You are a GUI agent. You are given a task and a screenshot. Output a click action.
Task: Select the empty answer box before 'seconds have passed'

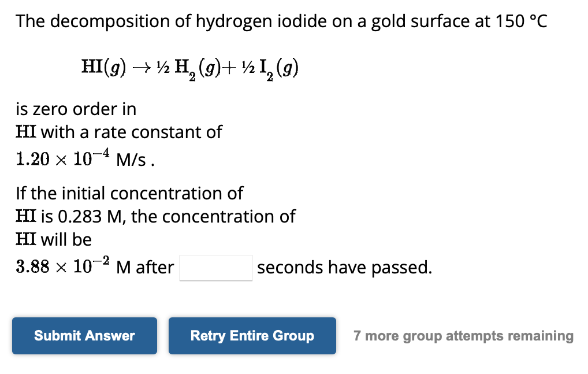coord(215,267)
